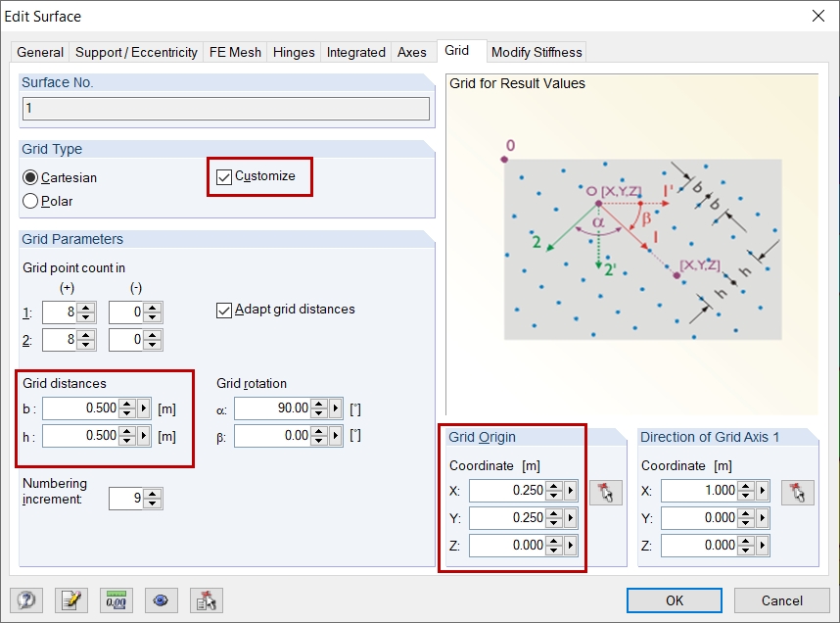Click the Grid for Result Values diagram

[x=642, y=250]
